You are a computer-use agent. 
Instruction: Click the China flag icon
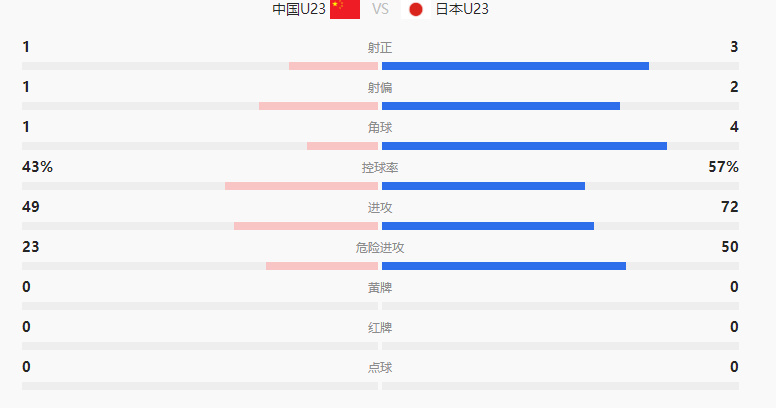coord(345,9)
